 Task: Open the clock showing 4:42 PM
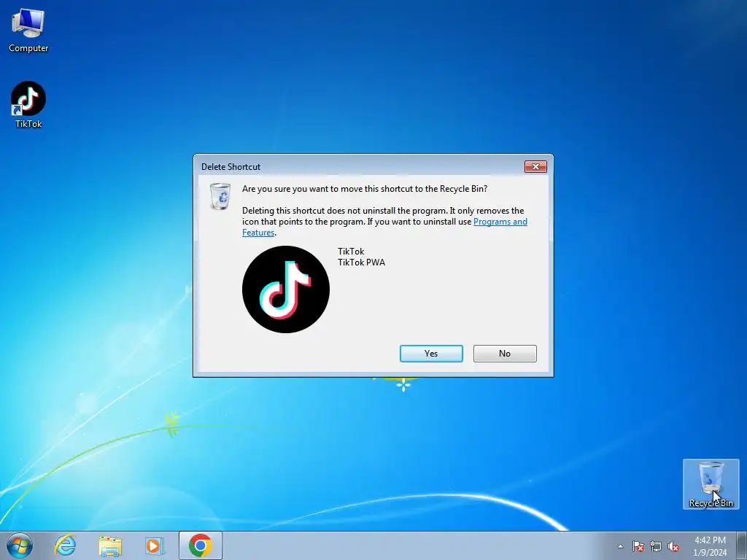coord(710,546)
